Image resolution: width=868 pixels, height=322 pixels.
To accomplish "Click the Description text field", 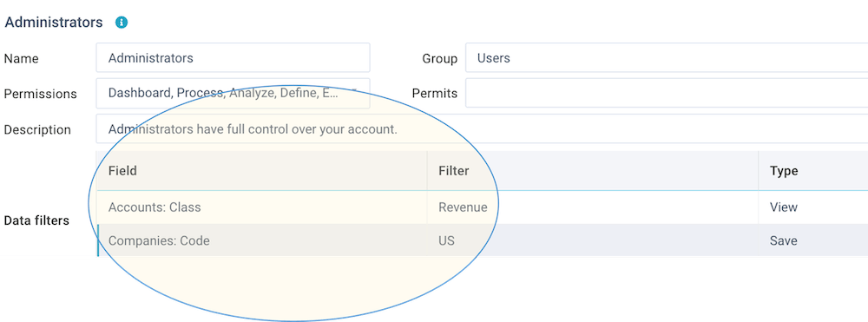I will pos(482,129).
